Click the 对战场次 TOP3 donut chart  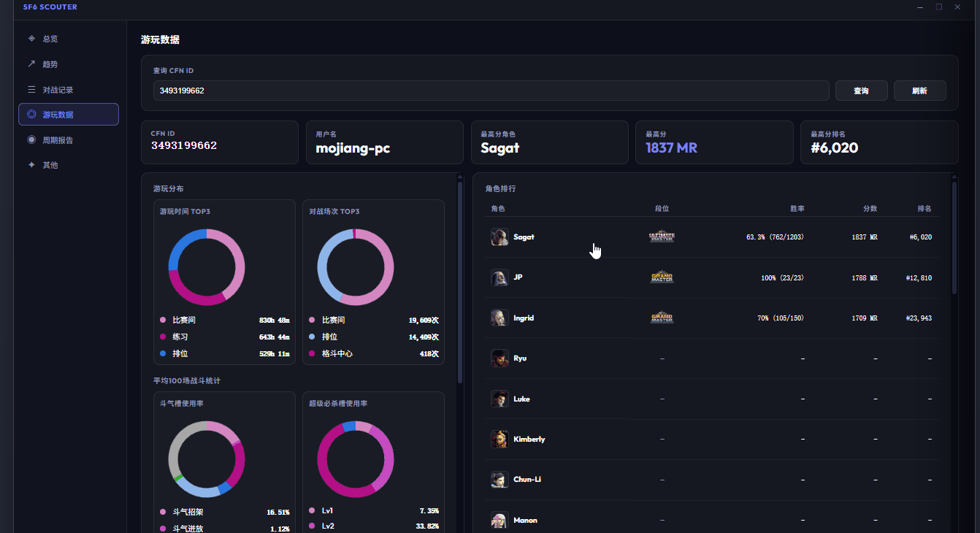coord(356,267)
